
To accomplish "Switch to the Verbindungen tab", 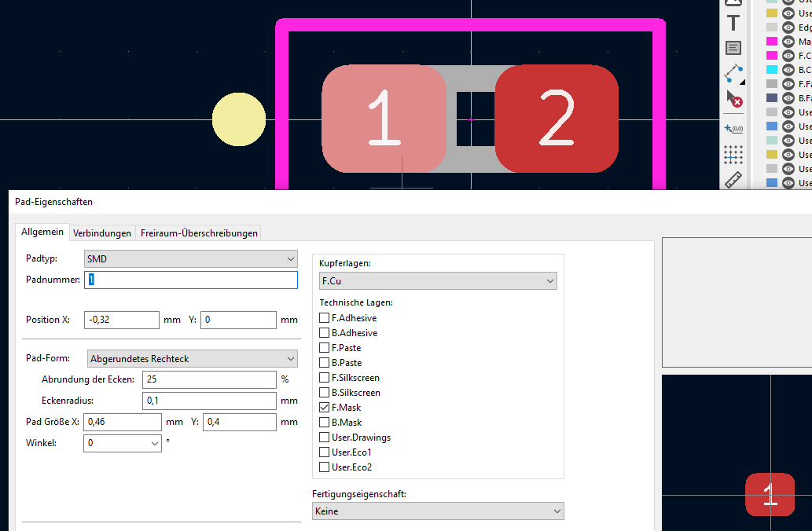I will tap(102, 233).
